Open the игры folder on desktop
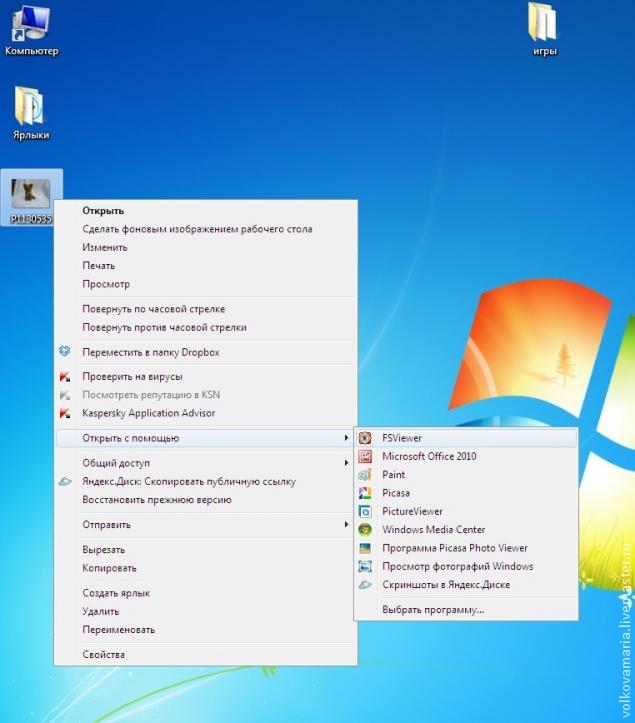This screenshot has height=723, width=635. tap(545, 24)
